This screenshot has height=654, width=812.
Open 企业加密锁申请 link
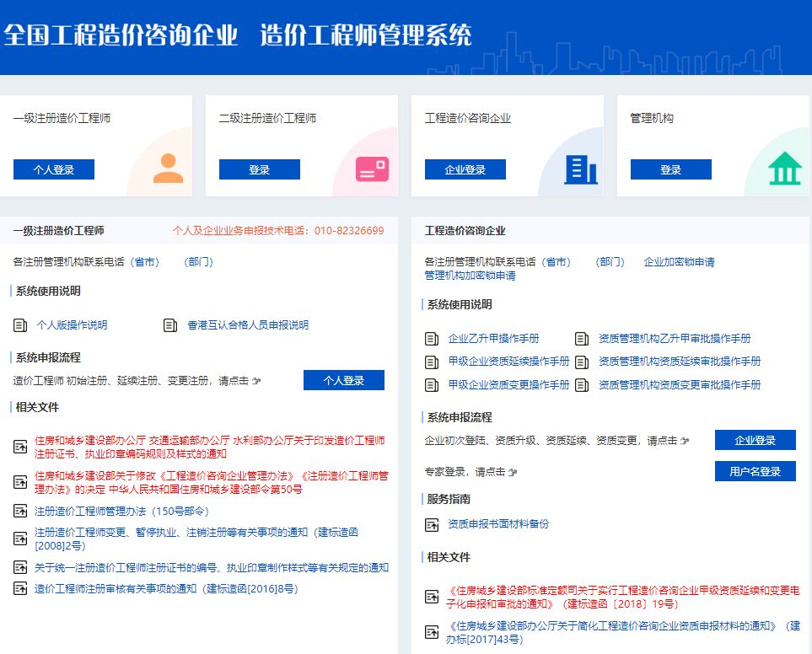pyautogui.click(x=679, y=262)
